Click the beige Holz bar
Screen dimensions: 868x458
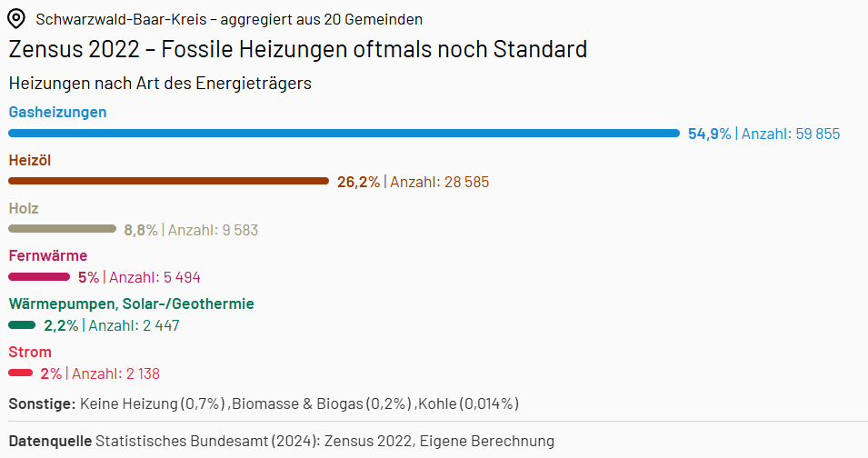point(63,229)
